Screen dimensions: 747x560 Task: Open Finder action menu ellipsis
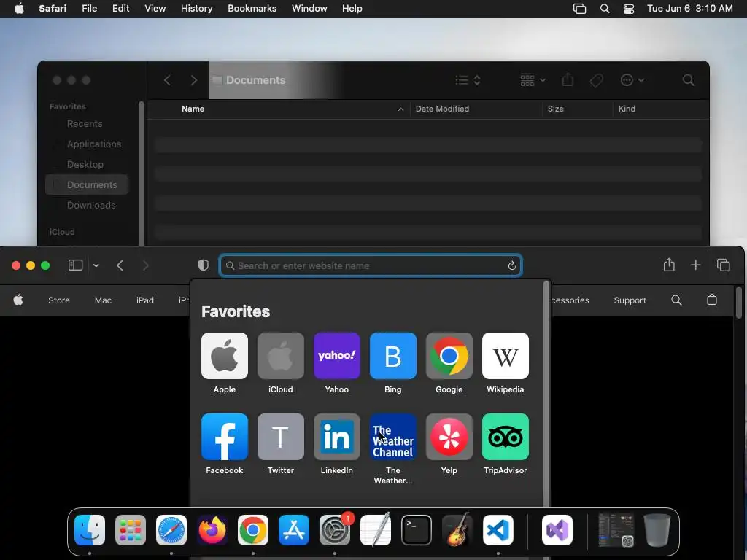(x=632, y=80)
